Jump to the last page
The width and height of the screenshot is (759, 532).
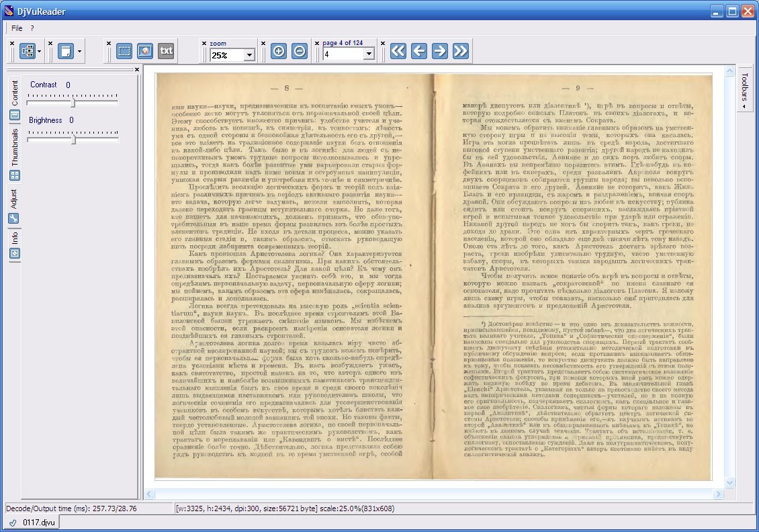(x=460, y=51)
